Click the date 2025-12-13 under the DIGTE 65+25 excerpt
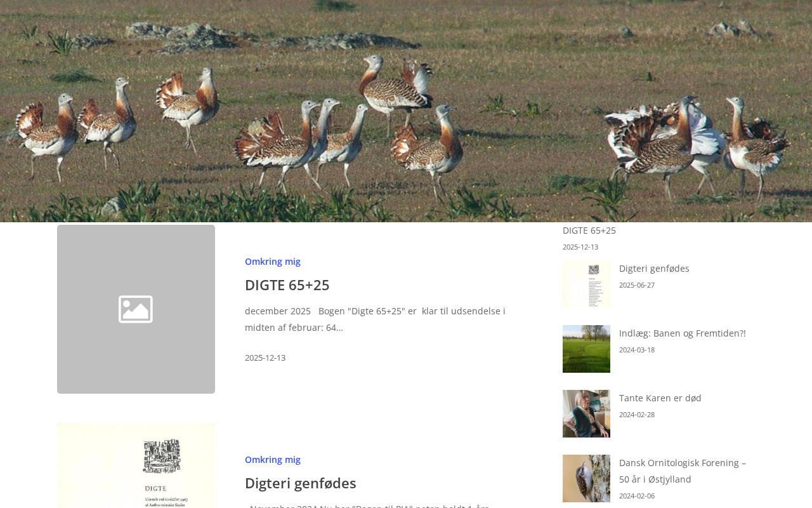The height and width of the screenshot is (508, 812). (x=265, y=358)
